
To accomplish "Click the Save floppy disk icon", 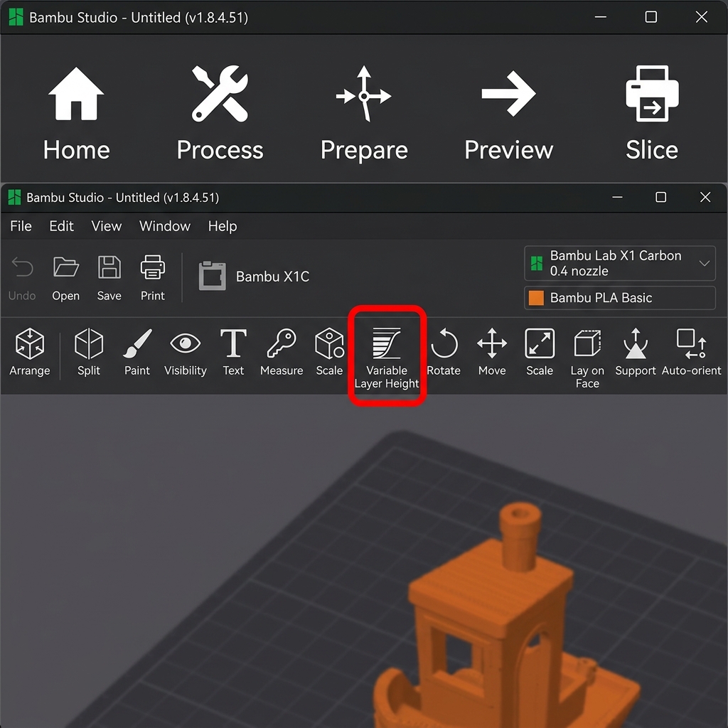I will pos(109,267).
